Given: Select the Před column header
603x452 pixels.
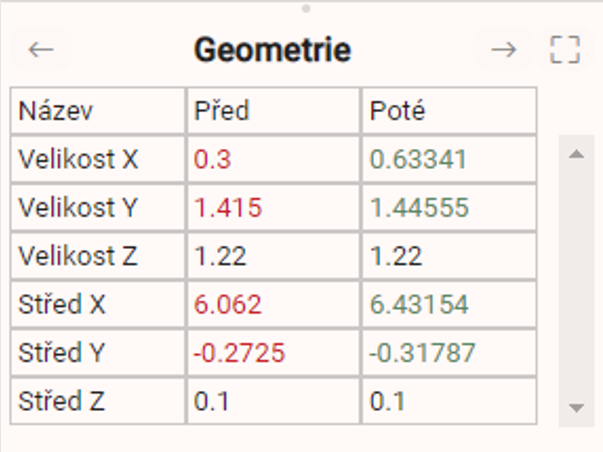Looking at the screenshot, I should tap(220, 111).
